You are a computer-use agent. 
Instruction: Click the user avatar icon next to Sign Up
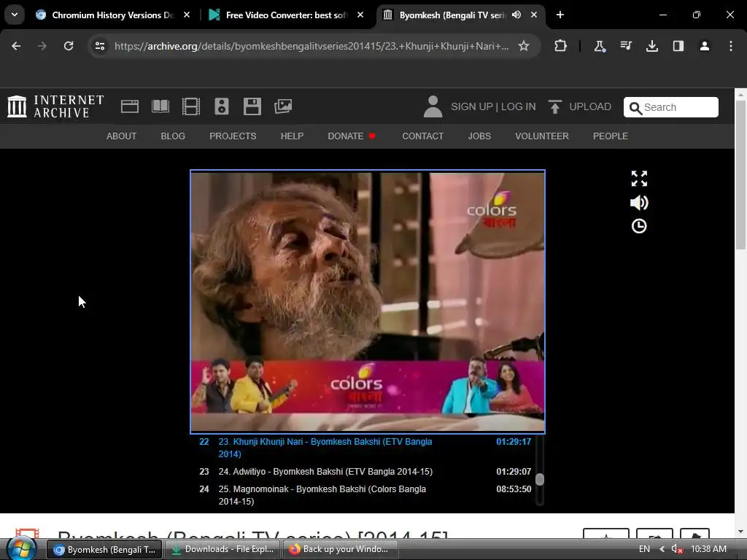[433, 106]
